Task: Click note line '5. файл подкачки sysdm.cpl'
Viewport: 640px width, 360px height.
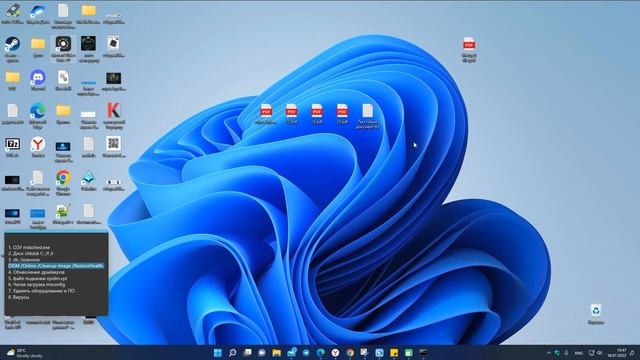Action: tap(38, 278)
